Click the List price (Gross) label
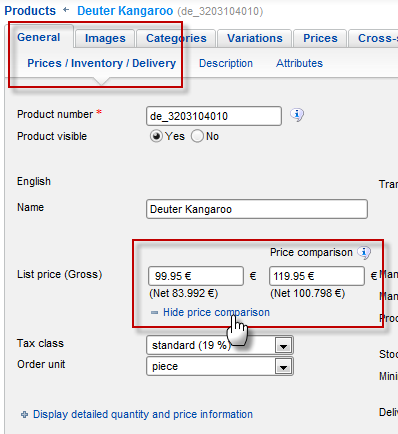Viewport: 398px width, 434px height. (x=60, y=275)
